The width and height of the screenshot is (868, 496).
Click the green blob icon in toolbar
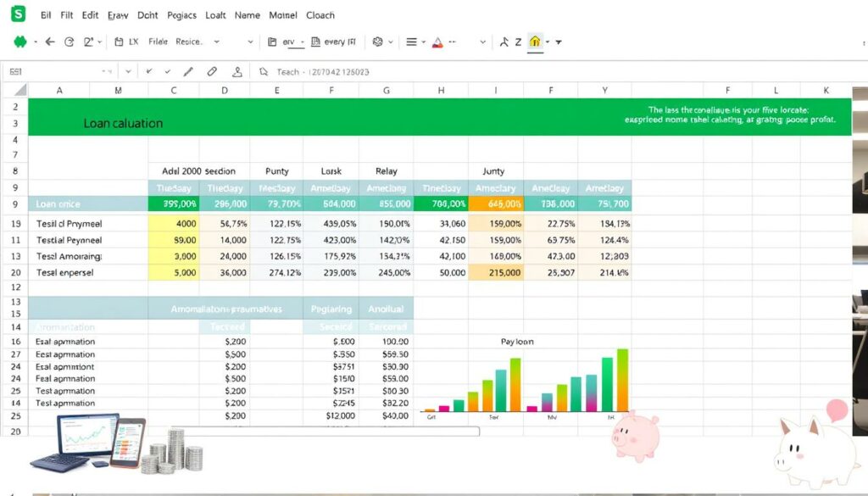pyautogui.click(x=20, y=42)
